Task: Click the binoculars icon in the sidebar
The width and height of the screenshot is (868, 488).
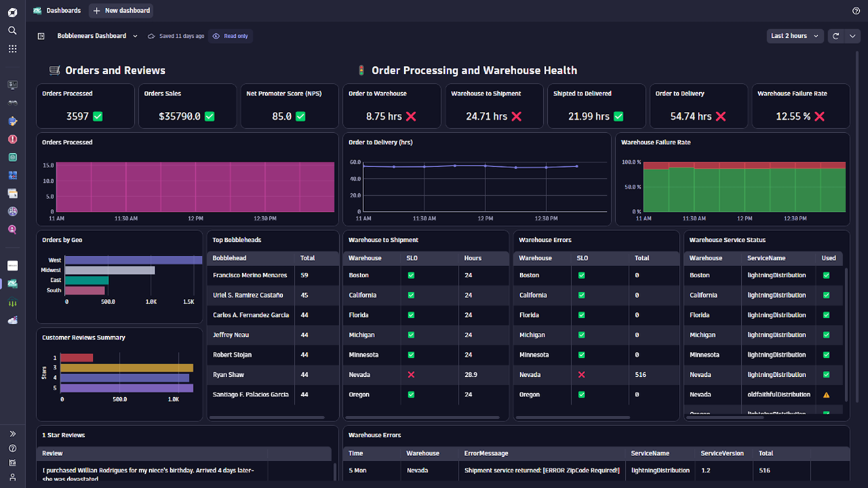Action: pyautogui.click(x=12, y=103)
